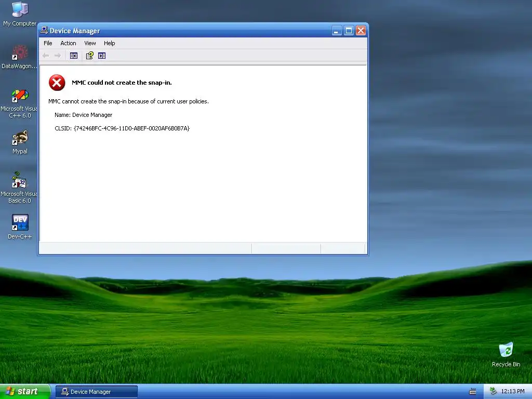The image size is (532, 399).
Task: Select the Dev-C++ desktop shortcut
Action: point(20,227)
